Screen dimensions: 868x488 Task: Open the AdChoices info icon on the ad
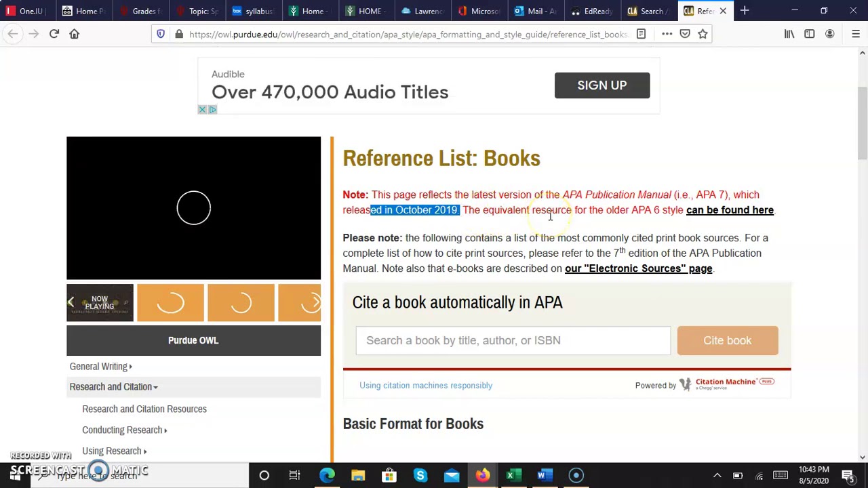(212, 110)
